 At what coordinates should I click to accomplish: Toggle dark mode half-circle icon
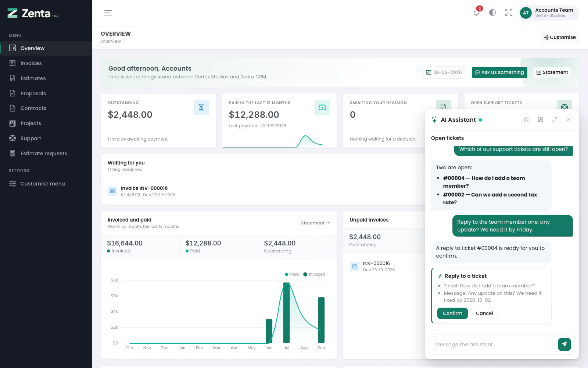click(x=492, y=13)
